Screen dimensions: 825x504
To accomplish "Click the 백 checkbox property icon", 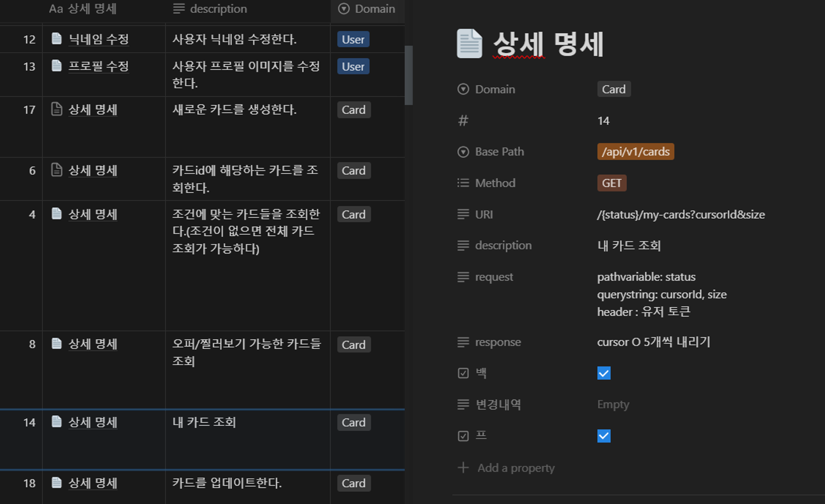I will click(463, 373).
